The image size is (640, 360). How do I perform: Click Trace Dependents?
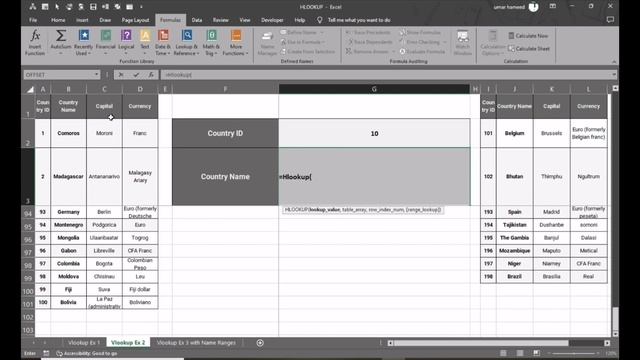tap(369, 42)
